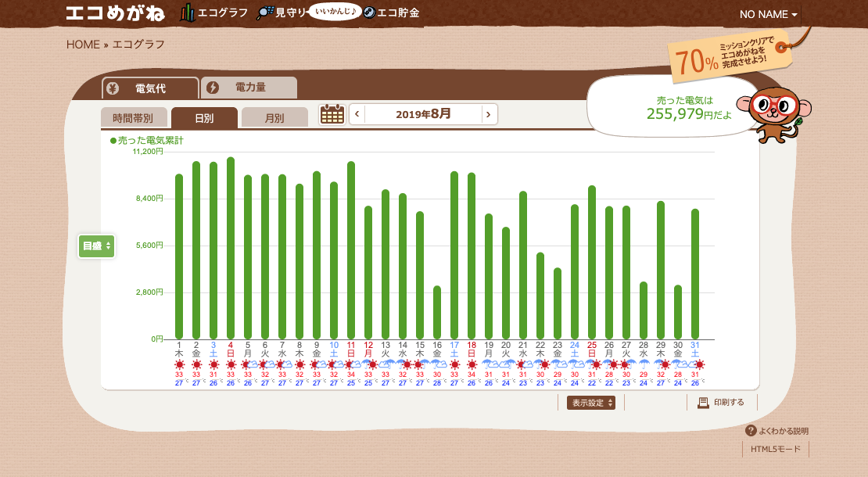Viewport: 868px width, 477px height.
Task: Click the green bar for day 16
Action: [x=437, y=313]
